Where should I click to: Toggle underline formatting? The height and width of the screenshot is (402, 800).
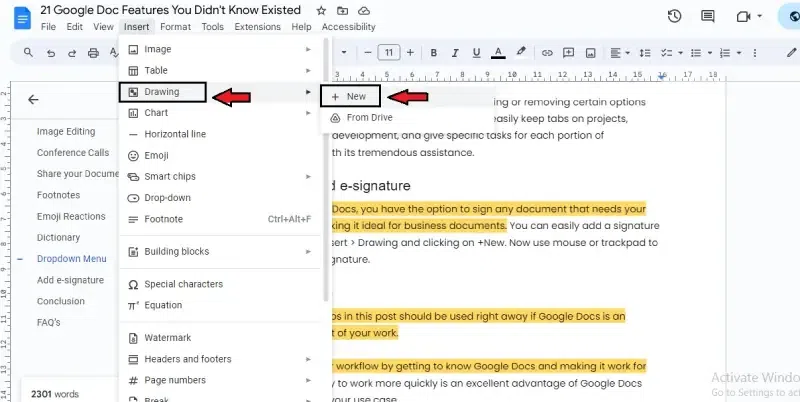coord(477,53)
